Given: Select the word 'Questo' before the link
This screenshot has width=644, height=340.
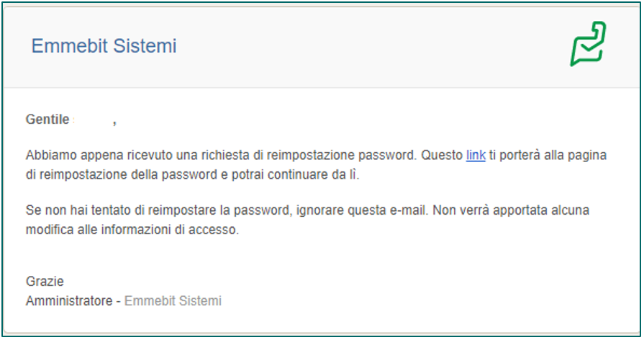Looking at the screenshot, I should pyautogui.click(x=442, y=155).
